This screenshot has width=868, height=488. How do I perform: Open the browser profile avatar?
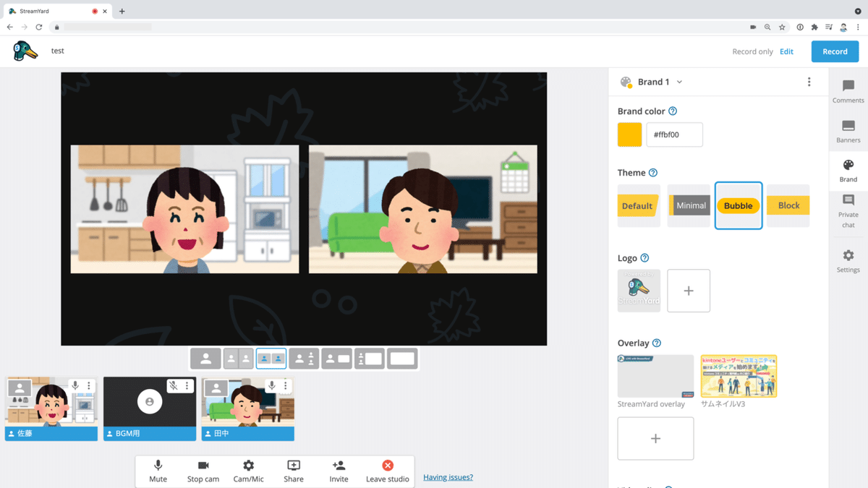pyautogui.click(x=843, y=27)
